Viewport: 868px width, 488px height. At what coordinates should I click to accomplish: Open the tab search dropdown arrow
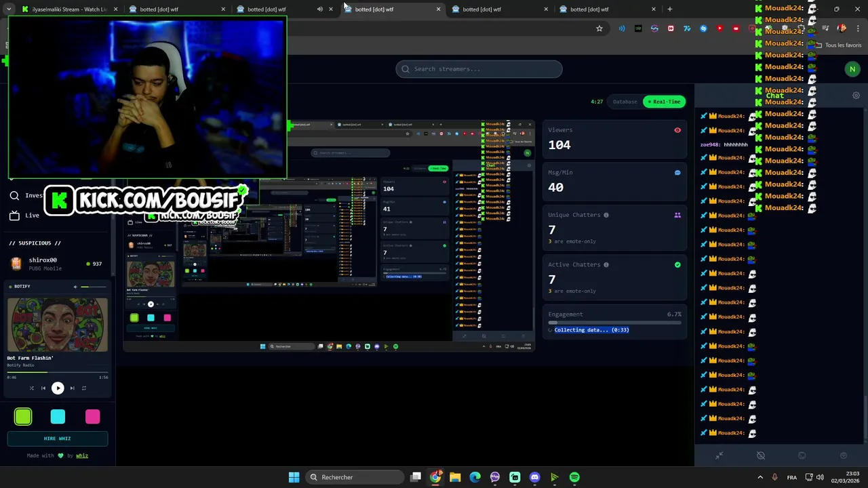point(9,9)
